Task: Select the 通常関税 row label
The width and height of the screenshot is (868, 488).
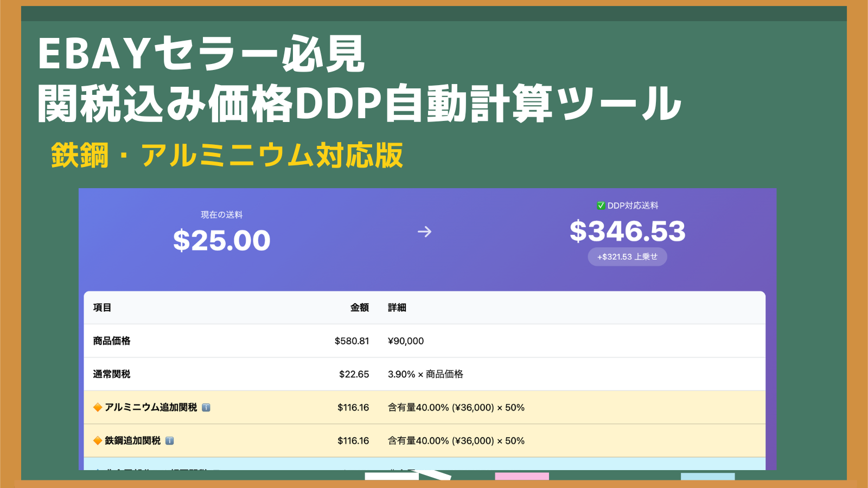Action: tap(112, 374)
